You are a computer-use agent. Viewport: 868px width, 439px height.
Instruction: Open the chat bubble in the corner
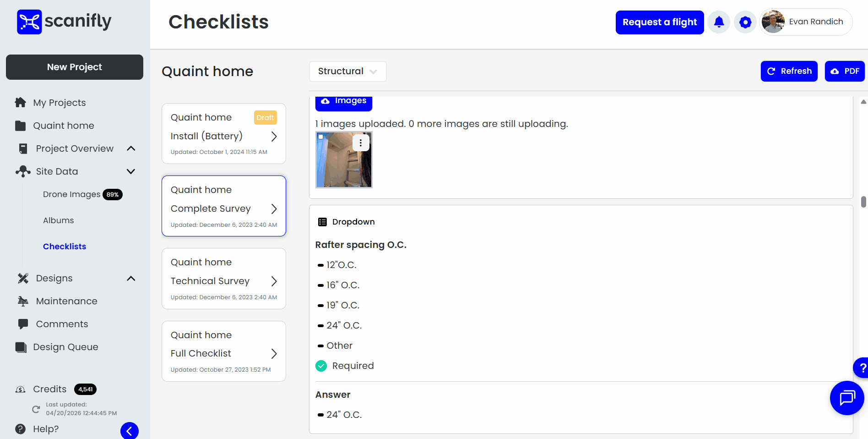(x=846, y=398)
